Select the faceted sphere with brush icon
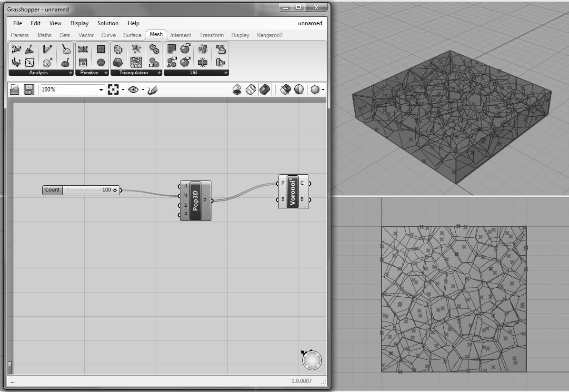This screenshot has width=569, height=392. coord(185,62)
